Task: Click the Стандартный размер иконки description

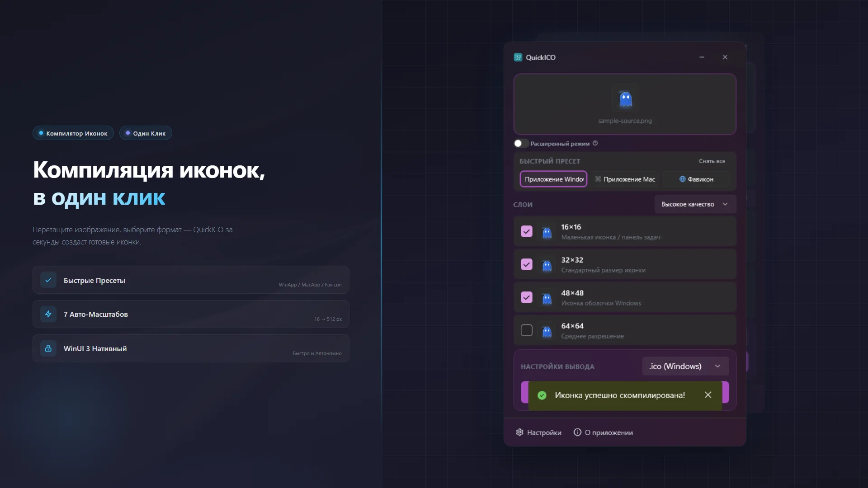Action: tap(604, 270)
